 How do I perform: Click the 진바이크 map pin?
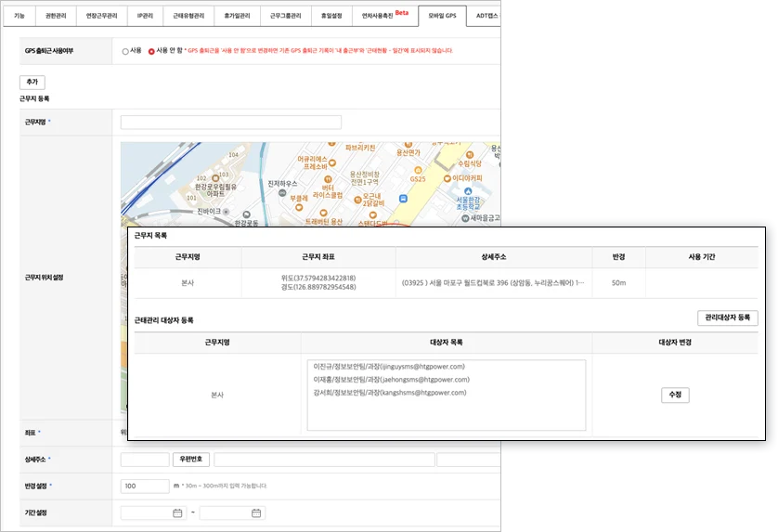point(226,212)
